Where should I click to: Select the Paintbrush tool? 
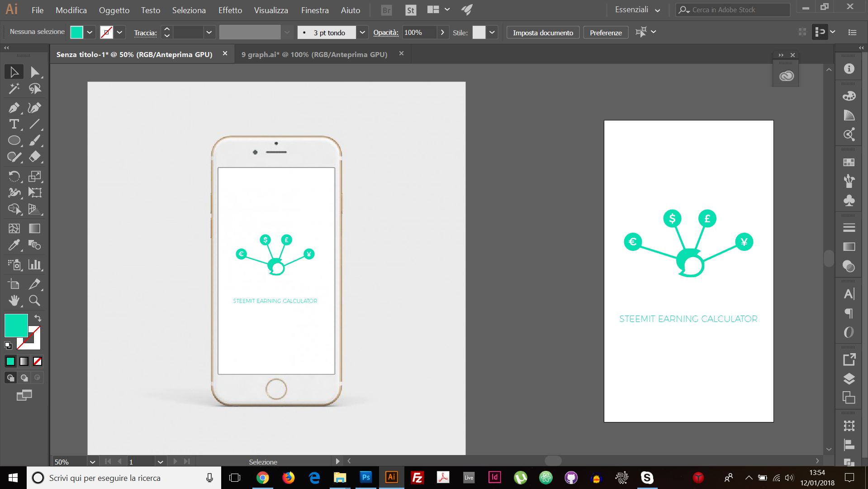click(35, 140)
